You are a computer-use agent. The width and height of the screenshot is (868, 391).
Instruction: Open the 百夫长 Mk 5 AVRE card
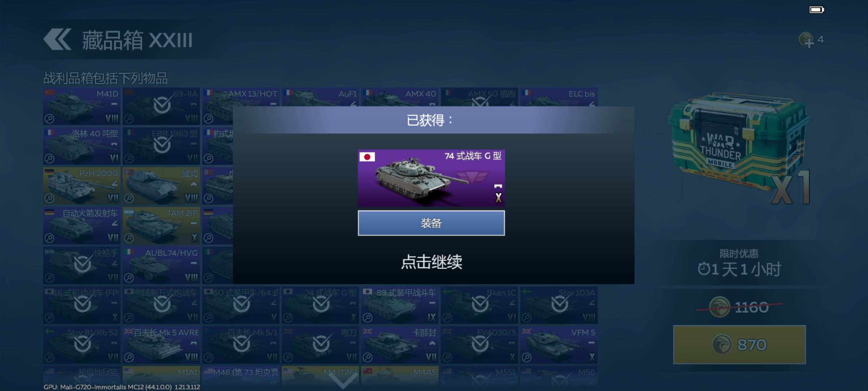click(x=161, y=345)
